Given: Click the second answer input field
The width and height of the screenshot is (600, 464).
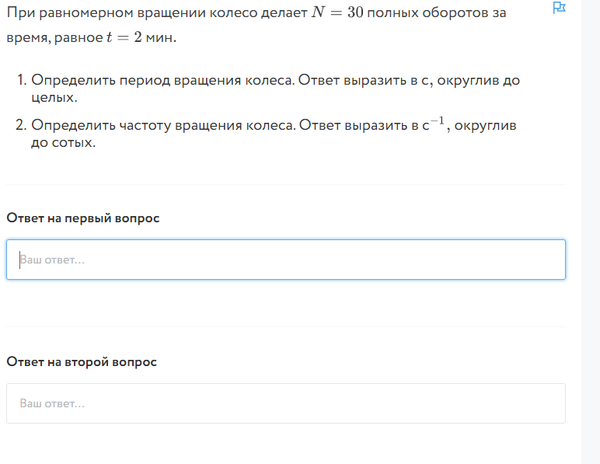Looking at the screenshot, I should pos(286,404).
